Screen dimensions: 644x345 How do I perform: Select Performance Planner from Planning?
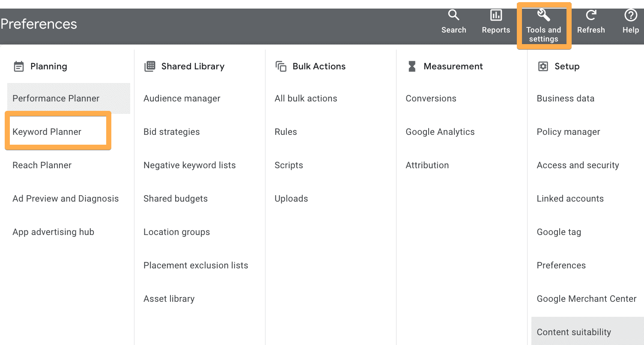(56, 98)
